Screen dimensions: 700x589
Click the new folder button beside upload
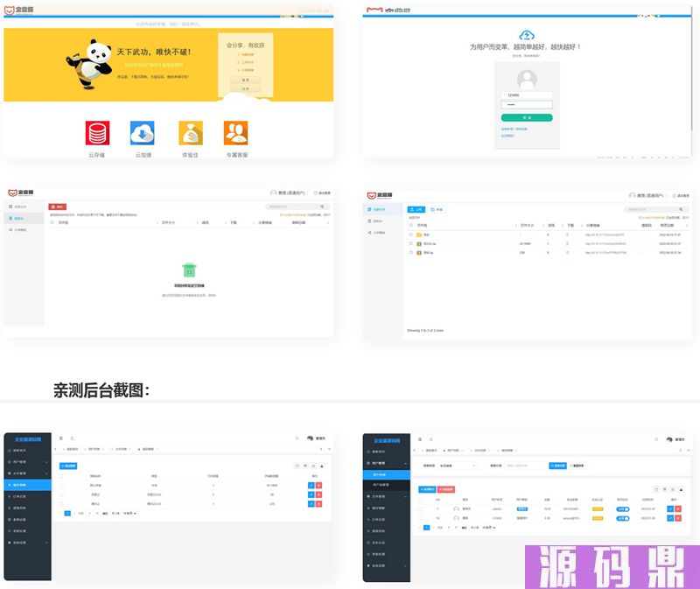pos(437,209)
